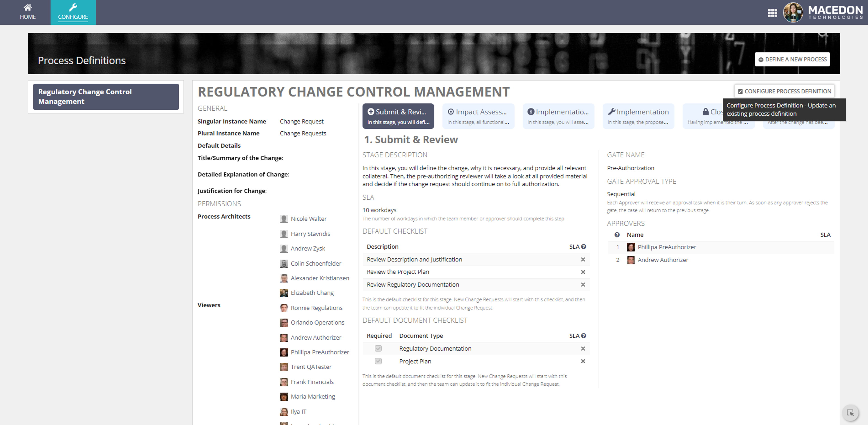Click the Sequential approval type value
This screenshot has width=868, height=425.
point(621,194)
